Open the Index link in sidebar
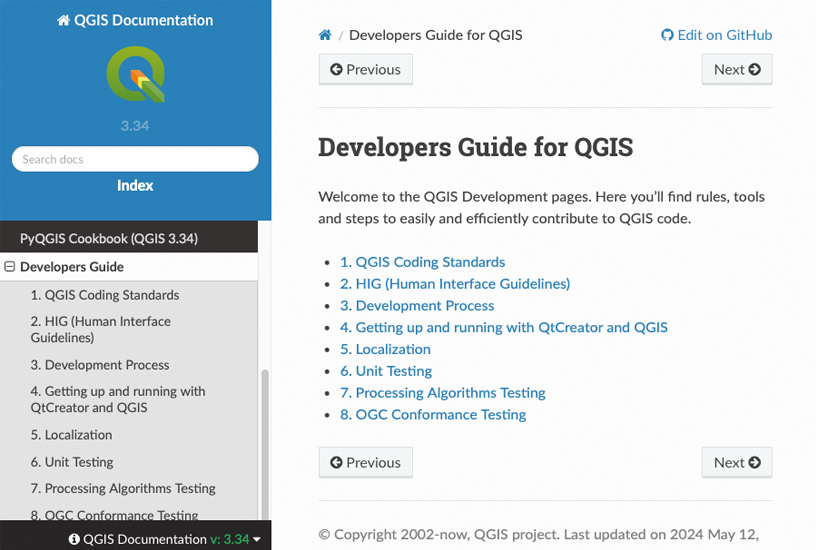The image size is (816, 550). click(135, 185)
